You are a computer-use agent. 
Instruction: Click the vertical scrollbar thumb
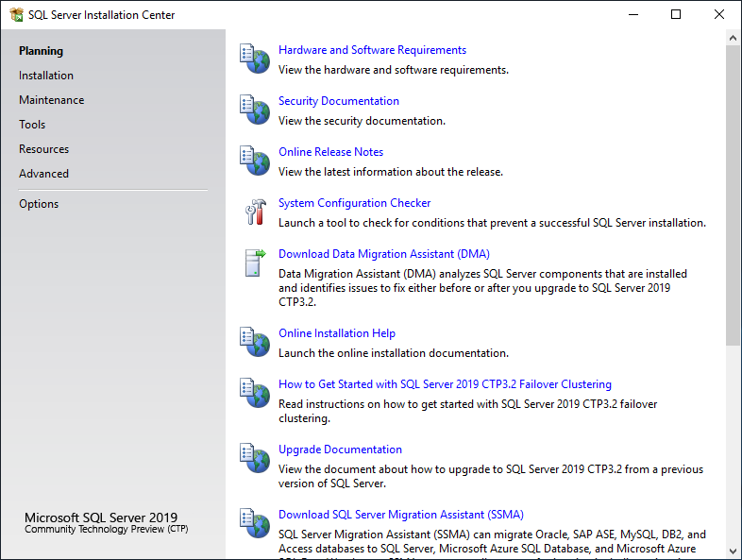733,195
